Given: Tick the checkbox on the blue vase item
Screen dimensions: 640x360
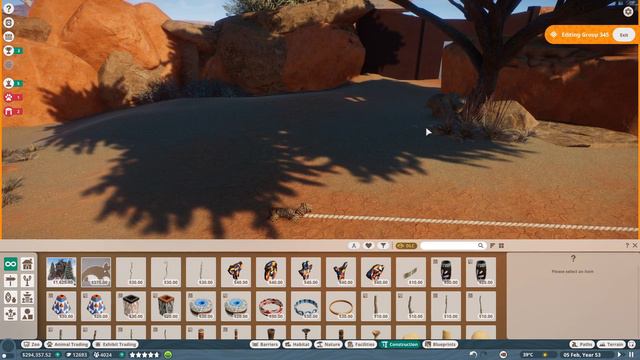Looking at the screenshot, I should tap(51, 295).
